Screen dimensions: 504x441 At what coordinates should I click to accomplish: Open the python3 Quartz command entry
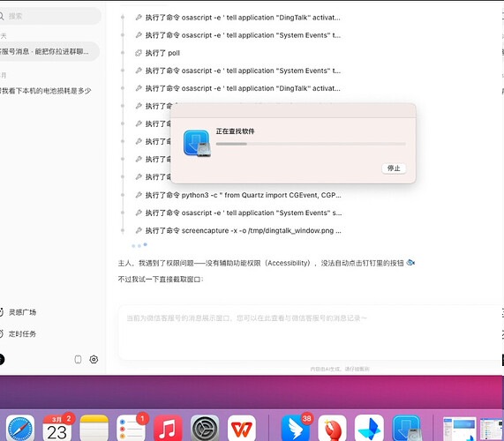pos(244,195)
